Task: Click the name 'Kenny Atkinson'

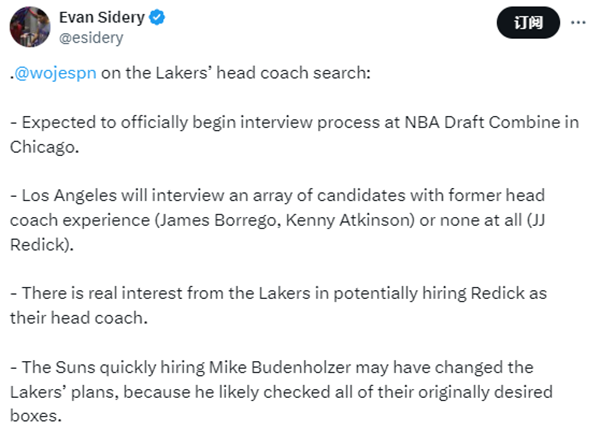Action: click(x=347, y=220)
